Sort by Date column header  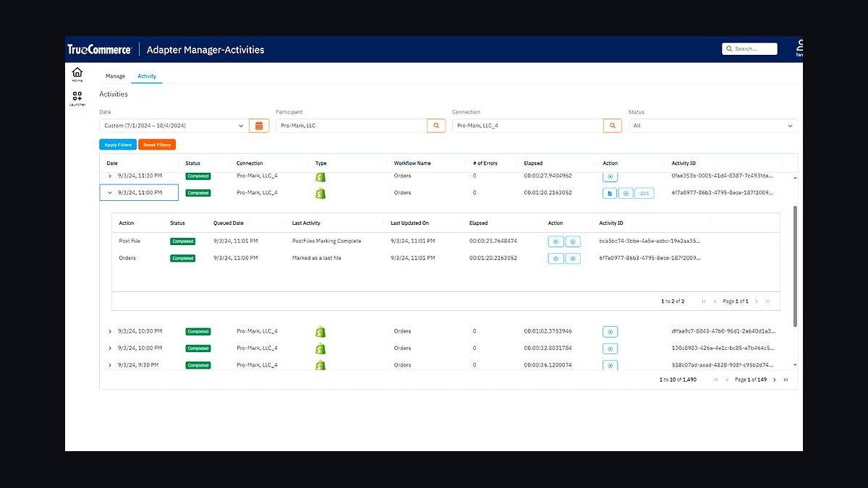112,163
